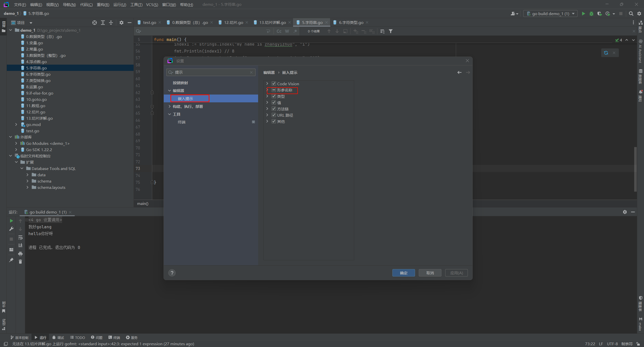Click the refresh icon in the editor popup
This screenshot has width=644, height=347.
606,53
